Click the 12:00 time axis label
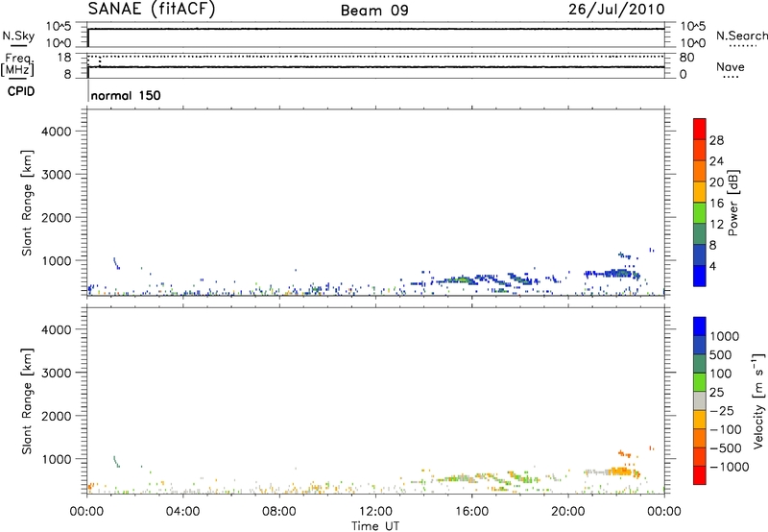 point(375,512)
